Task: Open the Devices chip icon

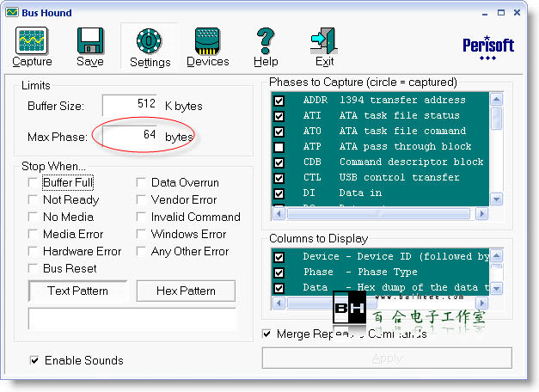Action: coord(207,41)
